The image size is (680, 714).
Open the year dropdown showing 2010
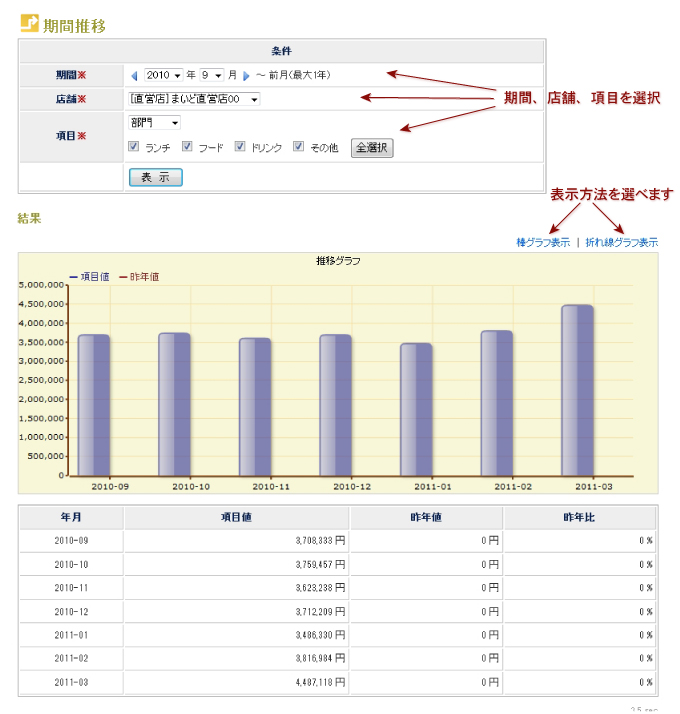164,75
